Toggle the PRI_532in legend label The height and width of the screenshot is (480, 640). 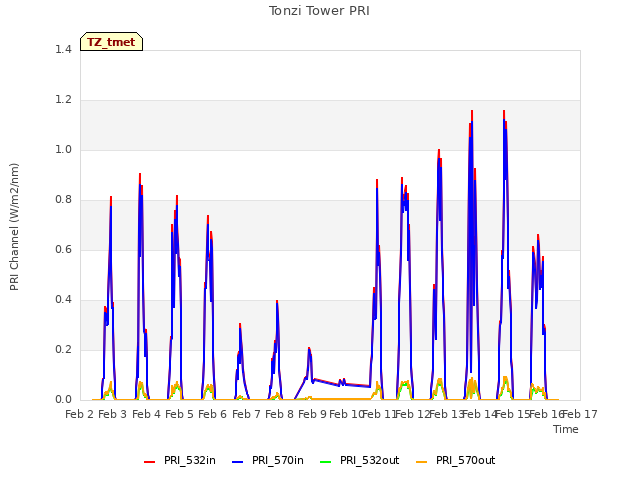[190, 460]
